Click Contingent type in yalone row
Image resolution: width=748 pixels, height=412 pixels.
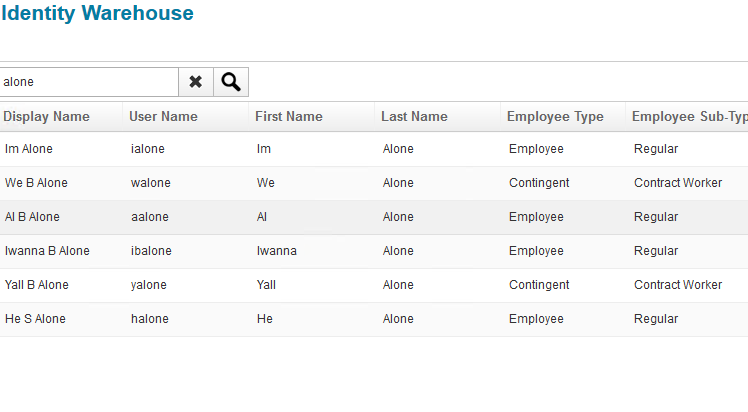coord(539,285)
